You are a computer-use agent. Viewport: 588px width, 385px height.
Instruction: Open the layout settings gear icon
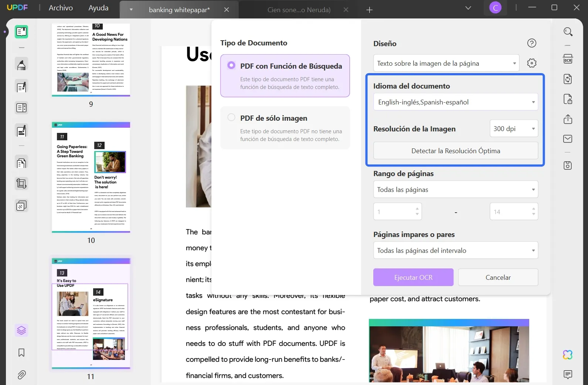pos(532,63)
